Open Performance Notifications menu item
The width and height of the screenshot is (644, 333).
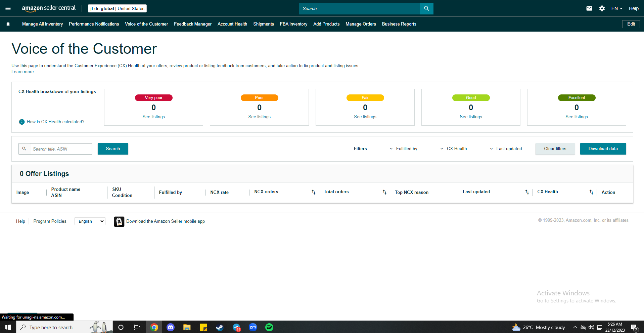click(x=94, y=24)
